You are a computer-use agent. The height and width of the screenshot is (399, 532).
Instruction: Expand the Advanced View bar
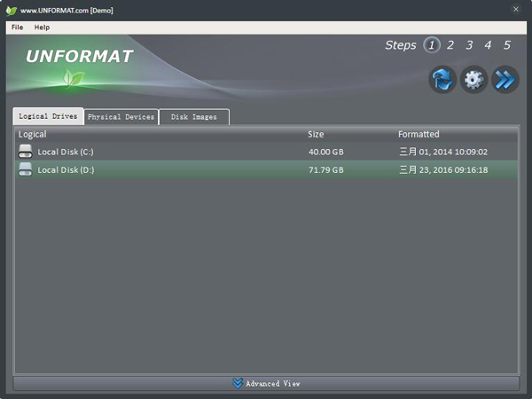[x=266, y=383]
